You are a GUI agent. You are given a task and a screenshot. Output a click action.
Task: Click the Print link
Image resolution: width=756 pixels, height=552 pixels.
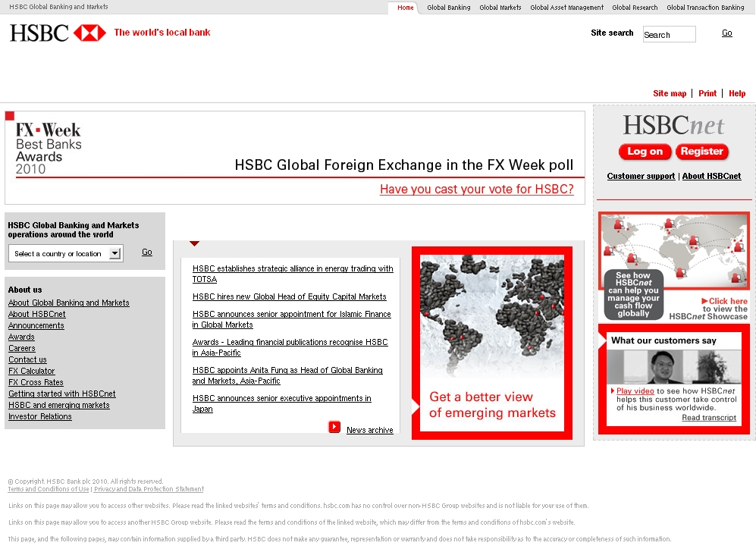point(707,93)
